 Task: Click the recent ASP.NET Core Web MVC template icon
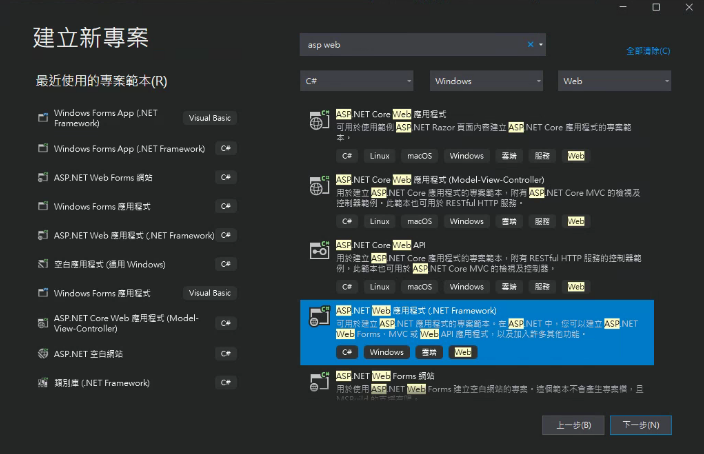pos(43,323)
